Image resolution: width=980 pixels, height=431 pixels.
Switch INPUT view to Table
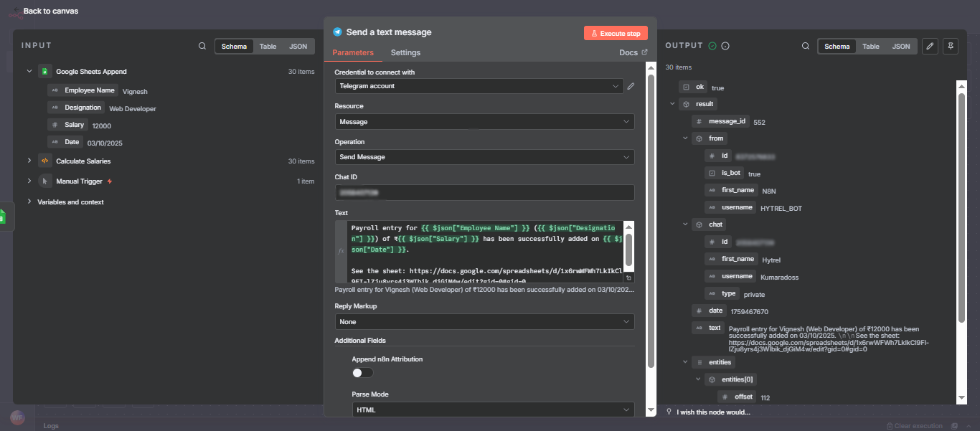coord(268,45)
